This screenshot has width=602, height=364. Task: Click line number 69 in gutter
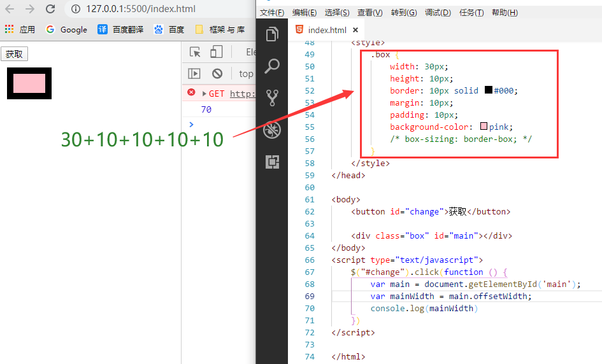pyautogui.click(x=310, y=296)
